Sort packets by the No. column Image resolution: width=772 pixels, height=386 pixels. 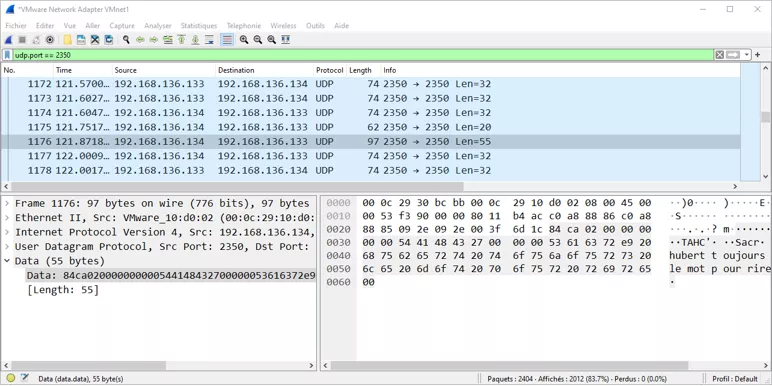27,70
